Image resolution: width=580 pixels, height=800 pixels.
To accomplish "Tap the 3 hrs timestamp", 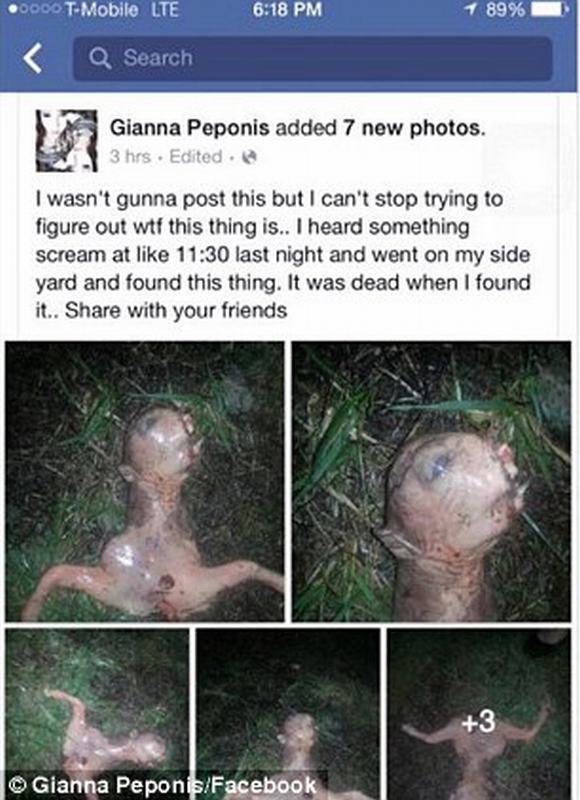I will coord(130,157).
